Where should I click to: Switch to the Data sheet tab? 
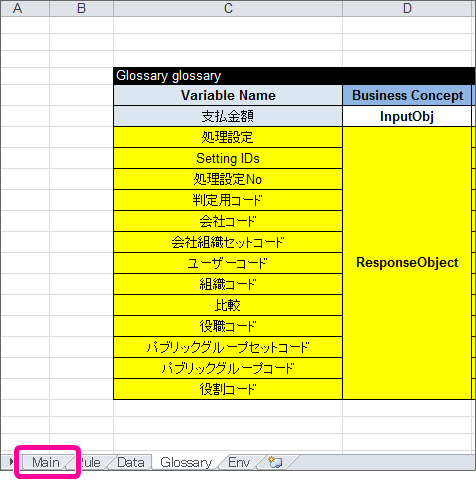coord(131,463)
